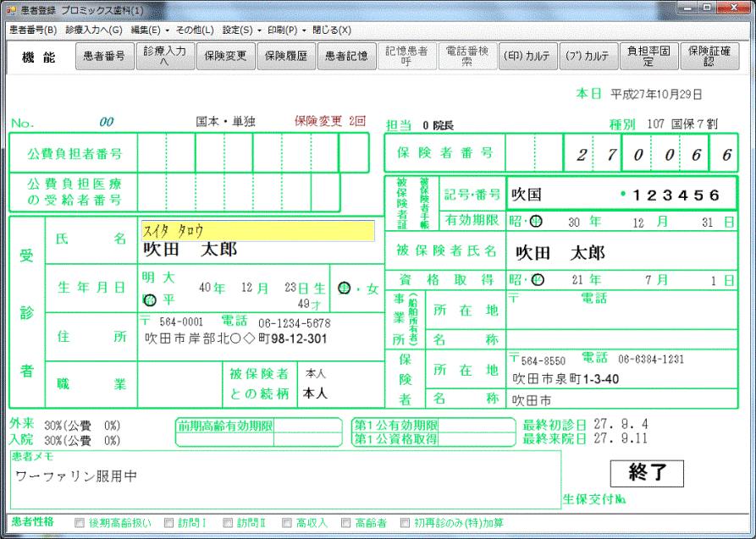Toggle the 高収入 checkbox
756x539 pixels.
pyautogui.click(x=287, y=523)
